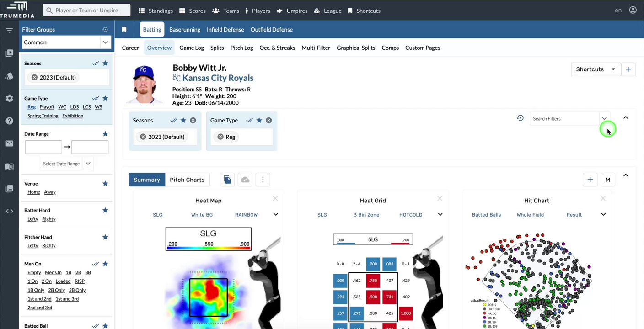Screen dimensions: 644x329
Task: Expand the Search Filters dropdown arrow
Action: tap(604, 118)
